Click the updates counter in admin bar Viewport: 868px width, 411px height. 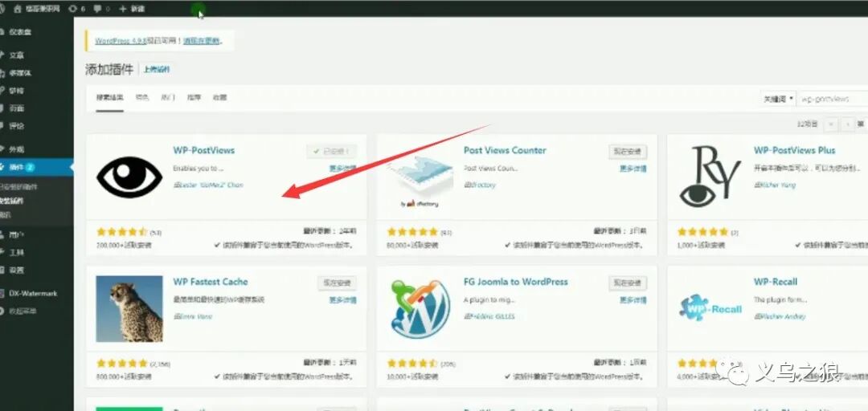coord(76,9)
